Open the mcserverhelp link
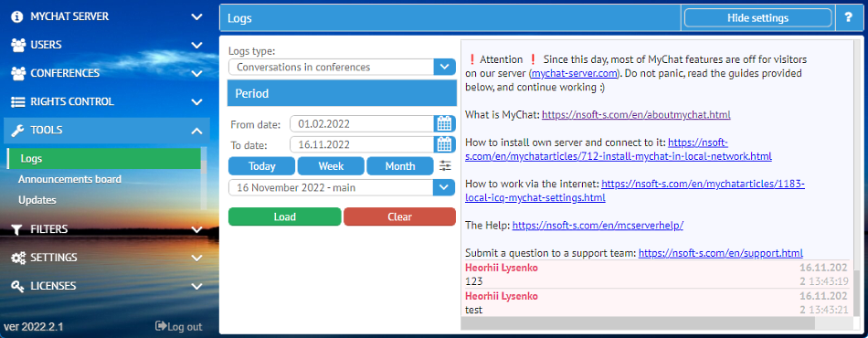The width and height of the screenshot is (868, 338). point(598,226)
